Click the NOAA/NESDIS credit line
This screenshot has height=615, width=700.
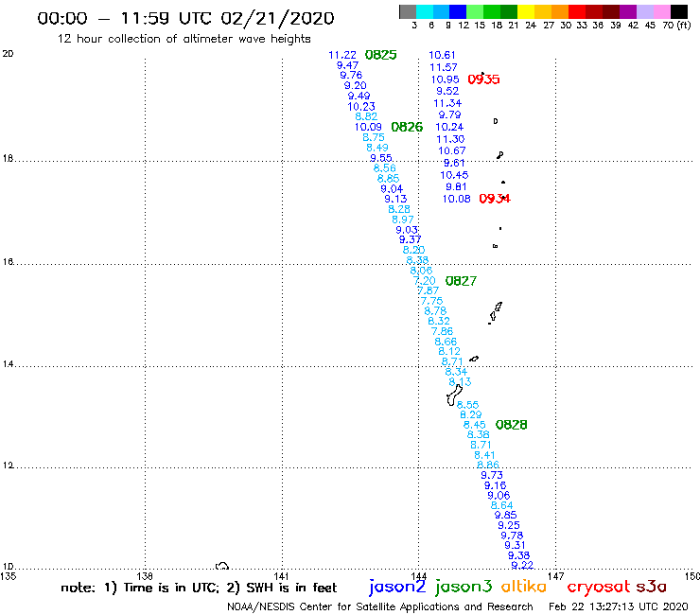pos(380,606)
